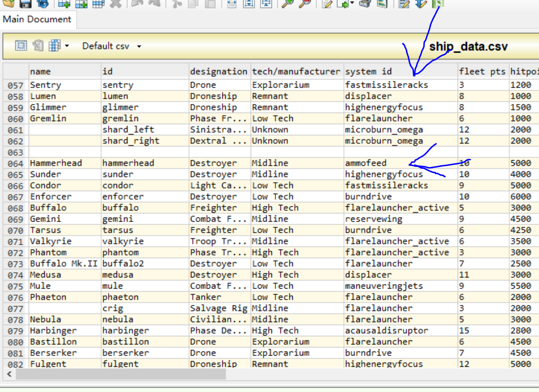Click the system id column header
Screen dimensions: 539x392
(x=368, y=71)
